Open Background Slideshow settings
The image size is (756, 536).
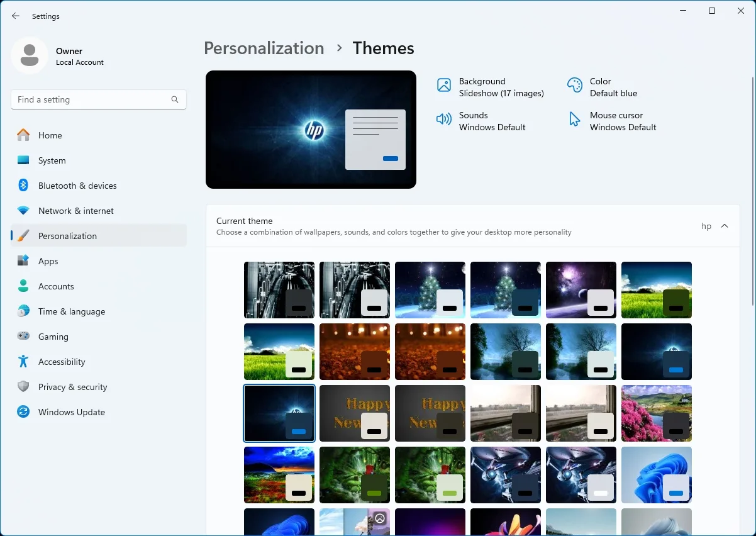coord(491,87)
